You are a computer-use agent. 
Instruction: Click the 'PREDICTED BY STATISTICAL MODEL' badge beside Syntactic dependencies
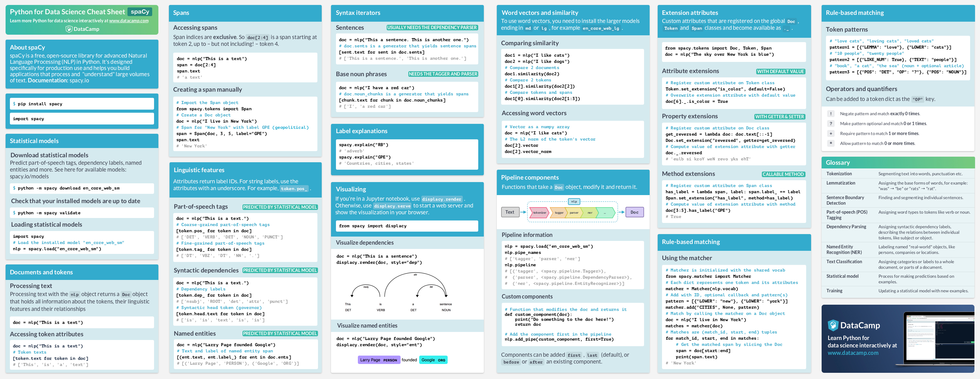point(280,270)
